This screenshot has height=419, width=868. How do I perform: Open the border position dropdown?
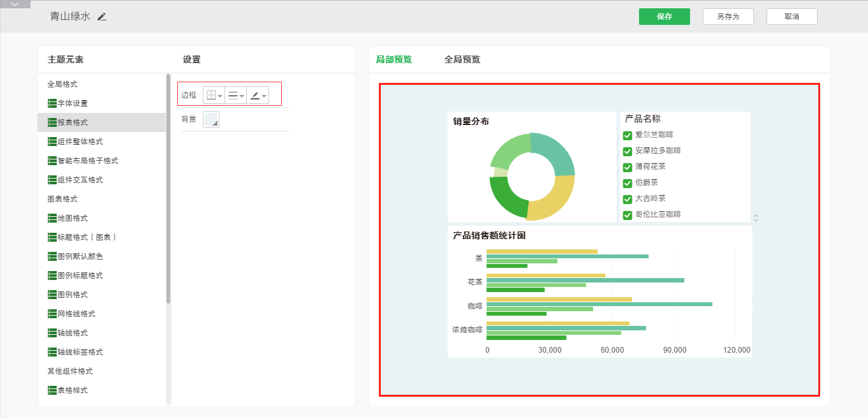[214, 96]
